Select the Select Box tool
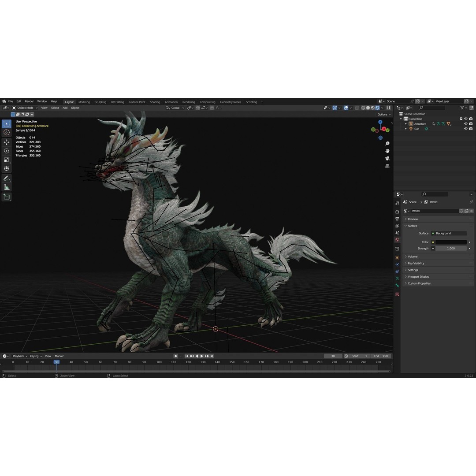This screenshot has width=476, height=476. click(7, 123)
